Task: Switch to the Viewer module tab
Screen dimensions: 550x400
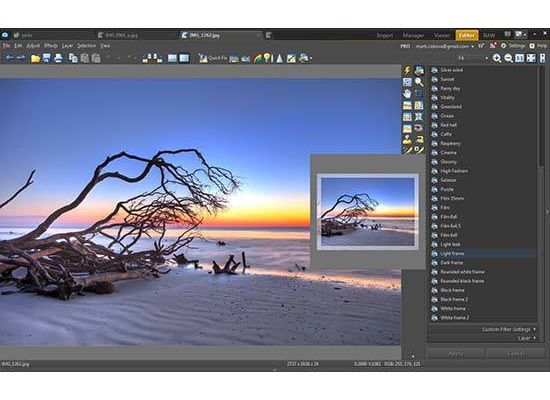Action: [x=441, y=35]
